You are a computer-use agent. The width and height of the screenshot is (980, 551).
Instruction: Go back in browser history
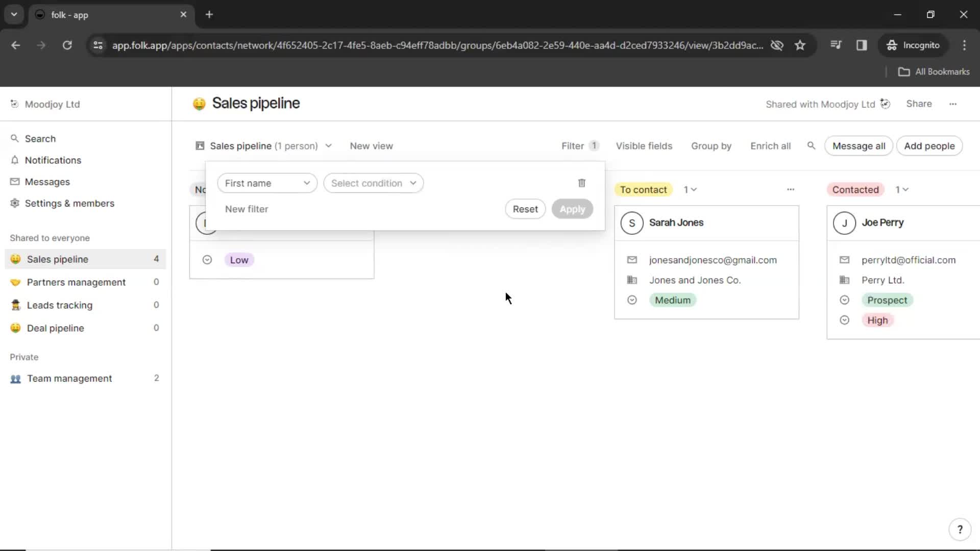click(16, 45)
